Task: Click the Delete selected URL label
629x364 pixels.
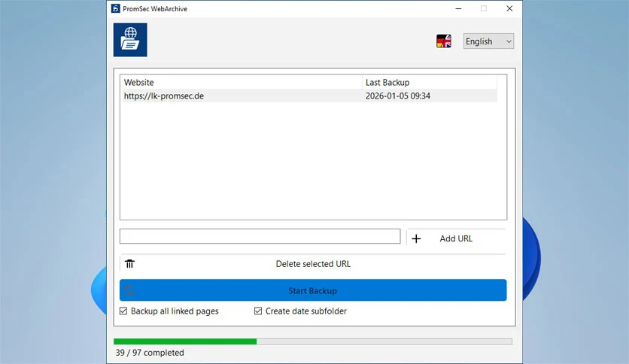Action: coord(313,264)
